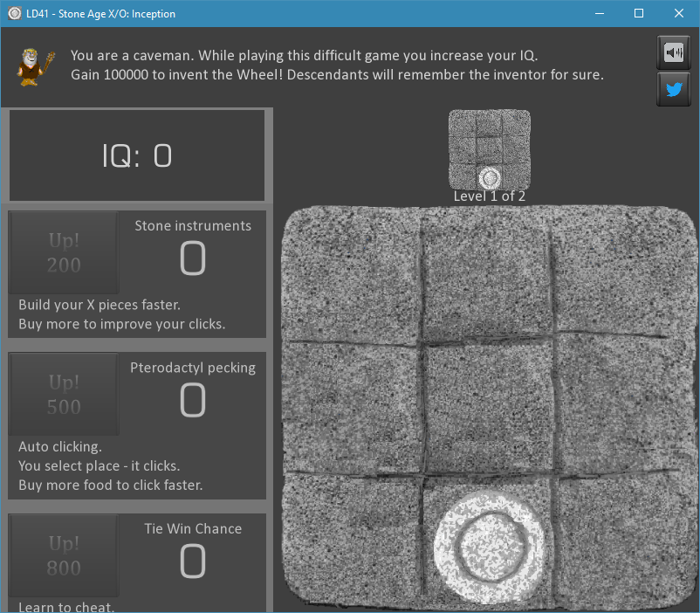This screenshot has width=700, height=613.
Task: Click the 'Auto clicking.' description text
Action: click(60, 446)
